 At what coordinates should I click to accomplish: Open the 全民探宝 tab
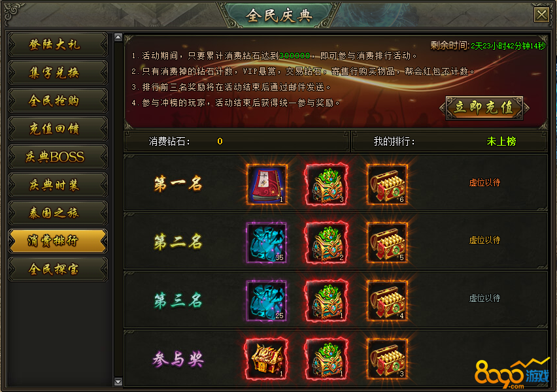pyautogui.click(x=58, y=269)
